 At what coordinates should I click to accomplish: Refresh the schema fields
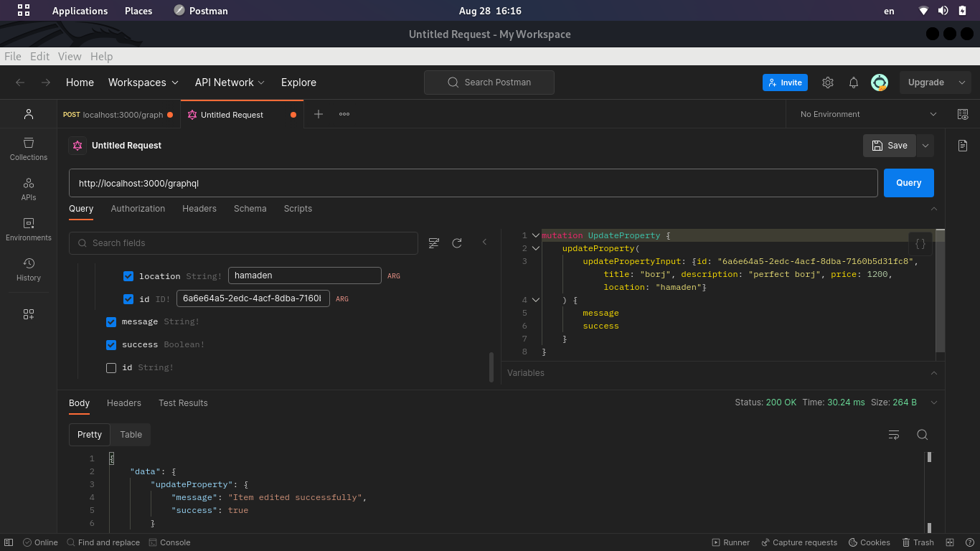click(457, 243)
